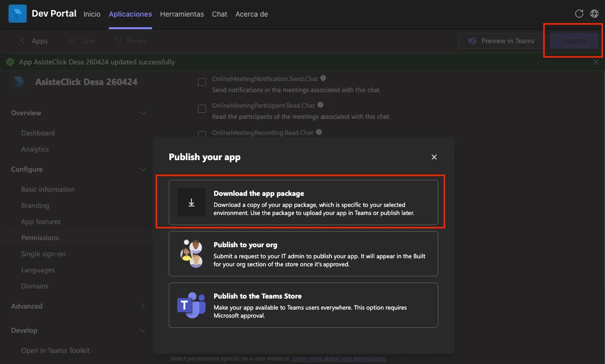
Task: Click the download arrow icon in dialog
Action: point(191,202)
